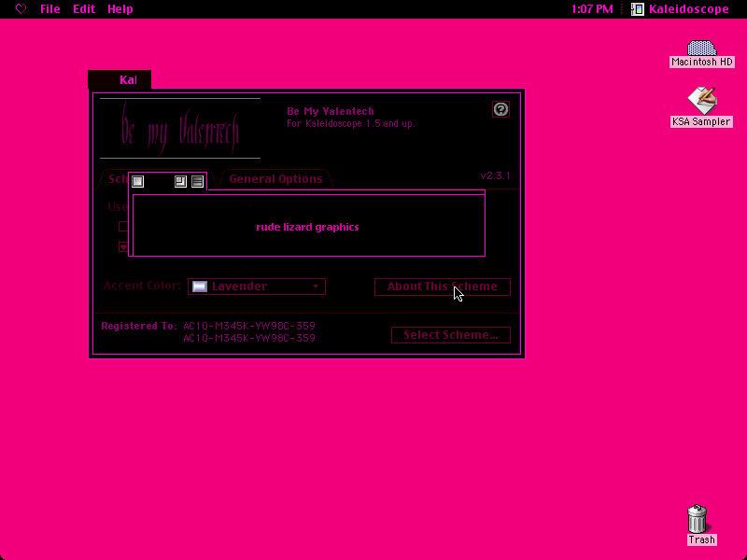Screen dimensions: 747x560
Task: Click the About This Scheme button
Action: [442, 287]
